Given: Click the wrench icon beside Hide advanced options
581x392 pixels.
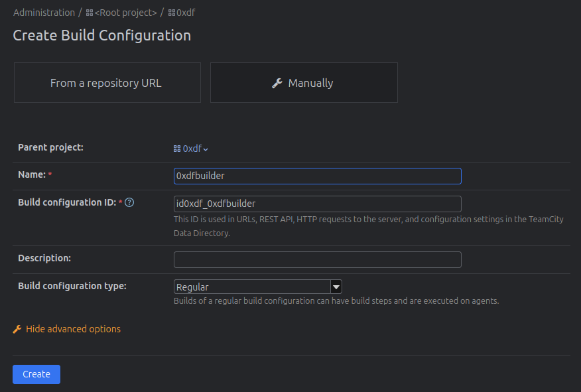Looking at the screenshot, I should coord(17,329).
